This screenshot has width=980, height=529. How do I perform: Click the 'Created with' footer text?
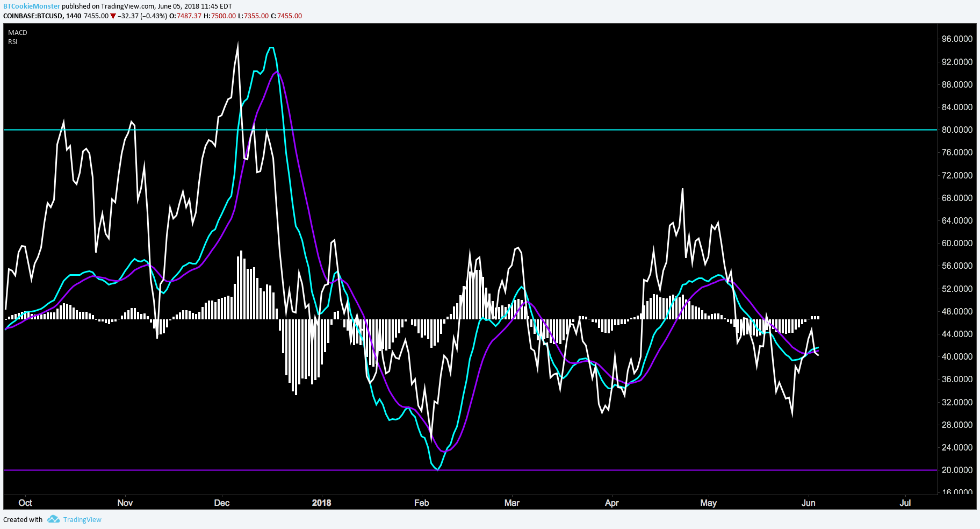tap(23, 519)
